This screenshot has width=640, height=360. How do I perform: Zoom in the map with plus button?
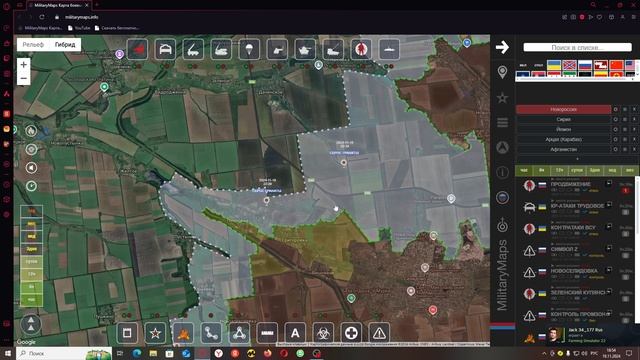click(x=23, y=64)
